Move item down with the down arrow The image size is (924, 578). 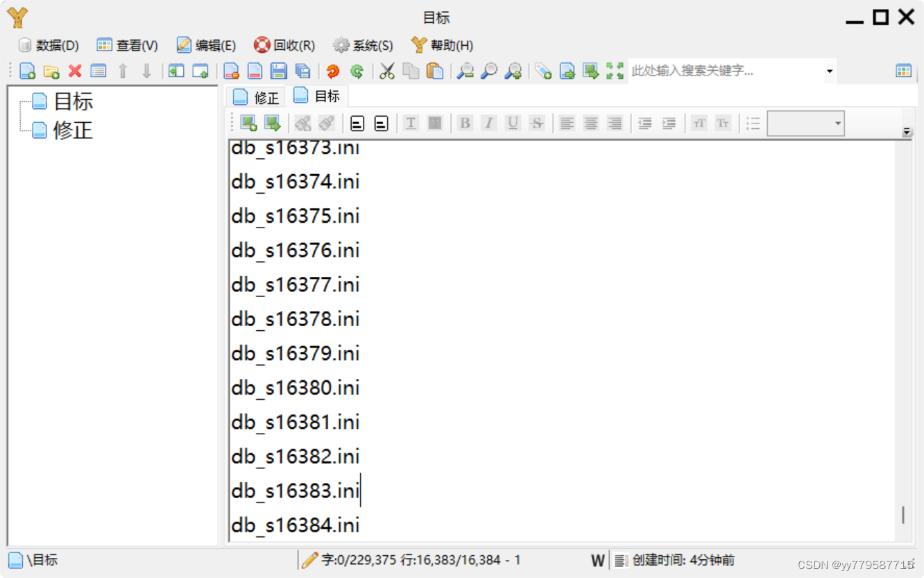[x=146, y=71]
